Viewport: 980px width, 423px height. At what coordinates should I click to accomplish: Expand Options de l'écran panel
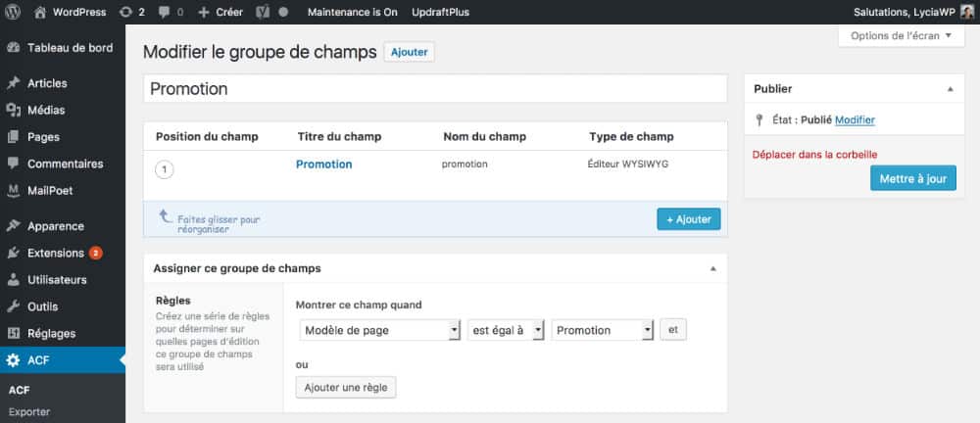pos(901,36)
